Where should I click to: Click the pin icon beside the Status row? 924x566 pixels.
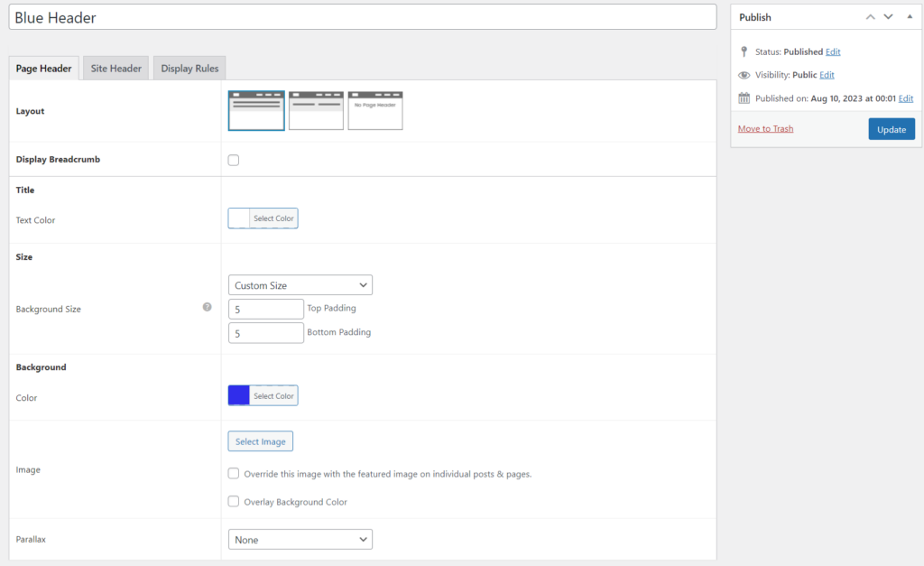point(744,51)
